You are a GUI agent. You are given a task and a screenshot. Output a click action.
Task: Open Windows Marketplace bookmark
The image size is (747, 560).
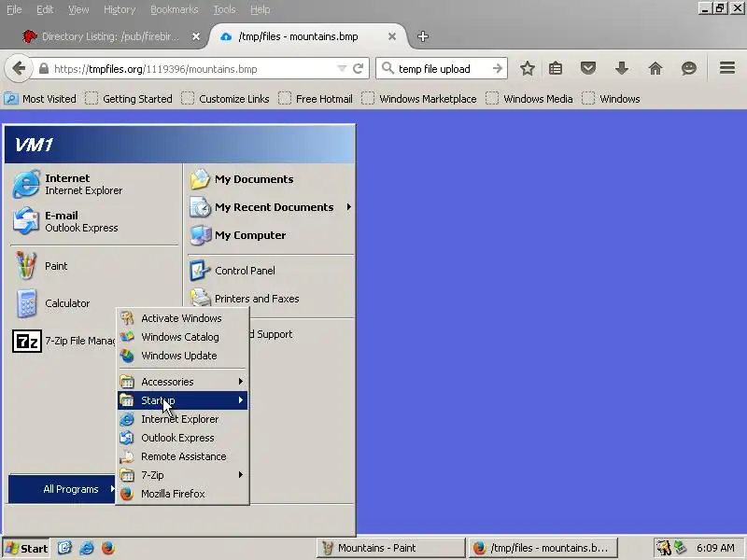(x=418, y=99)
